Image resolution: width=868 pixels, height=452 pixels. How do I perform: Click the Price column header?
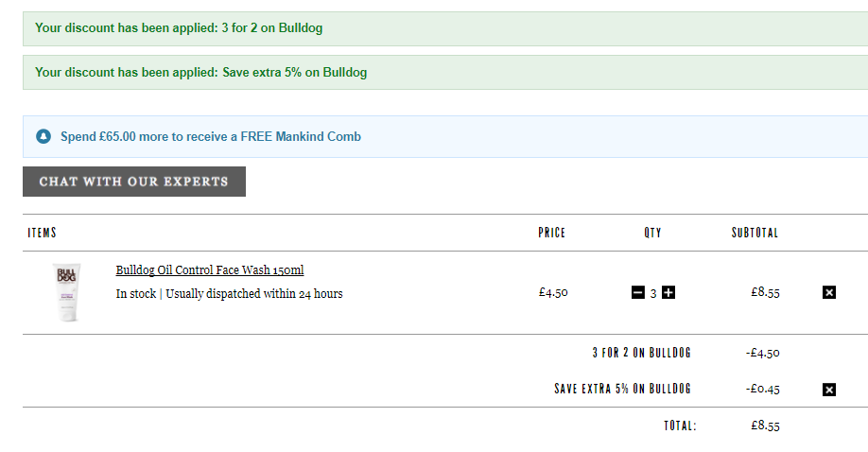click(x=552, y=233)
